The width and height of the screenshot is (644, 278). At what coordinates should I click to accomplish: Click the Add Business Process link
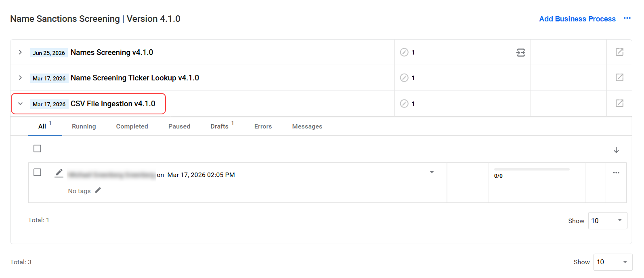[x=577, y=19]
